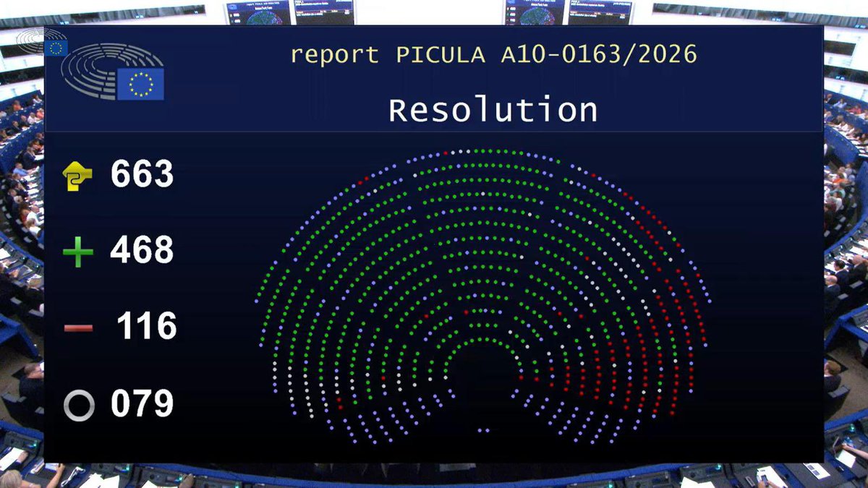Click the yellow voting hand icon
The image size is (868, 488).
tap(78, 176)
